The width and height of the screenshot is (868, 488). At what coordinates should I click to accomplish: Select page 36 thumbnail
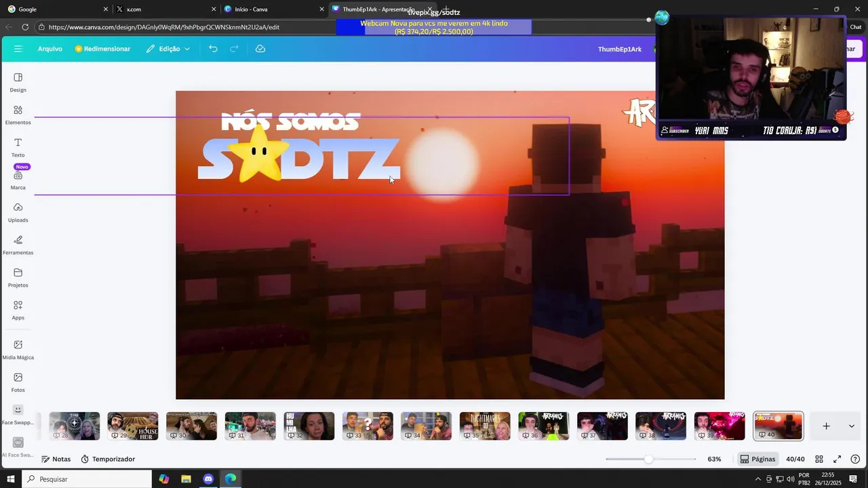[x=544, y=426]
